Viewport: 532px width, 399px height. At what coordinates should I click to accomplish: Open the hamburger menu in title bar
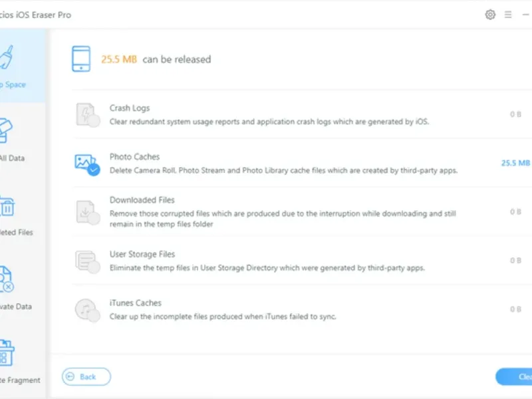click(508, 15)
